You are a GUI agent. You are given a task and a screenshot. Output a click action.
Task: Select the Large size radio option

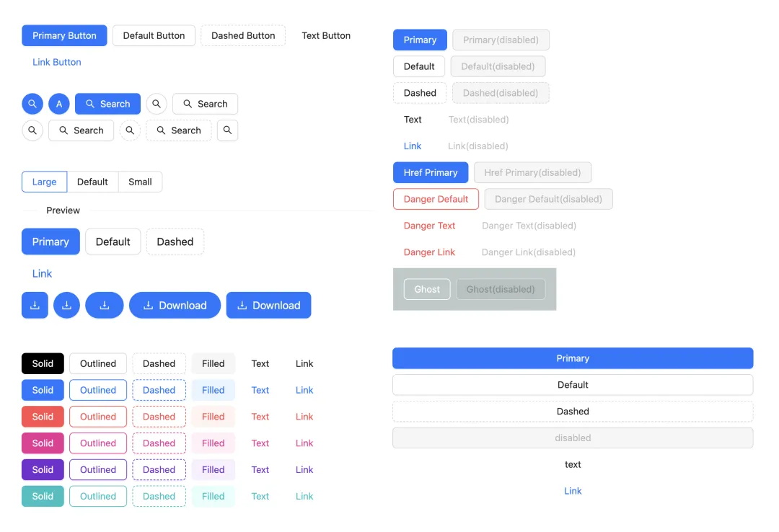[x=44, y=182]
